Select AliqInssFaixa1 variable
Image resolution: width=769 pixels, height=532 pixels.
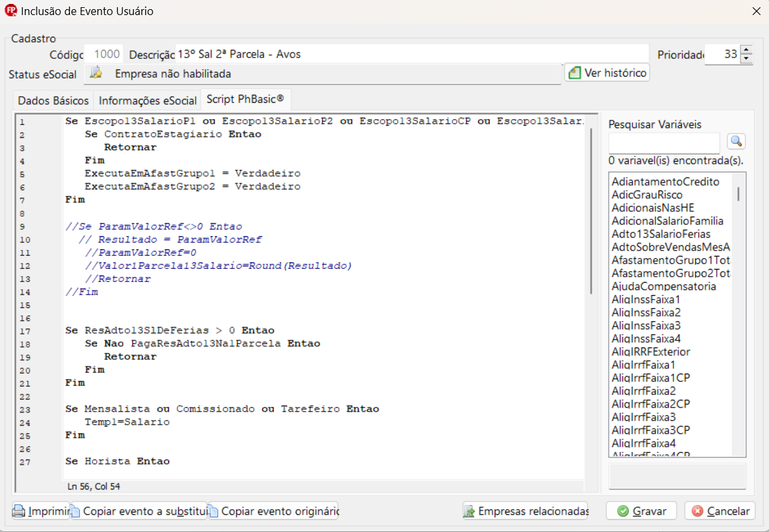click(645, 299)
